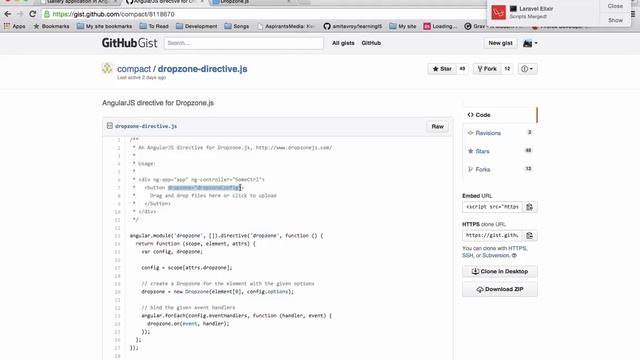Copy the Embed URL with the clipboard icon
Viewport: 640px width, 360px height.
tap(529, 207)
